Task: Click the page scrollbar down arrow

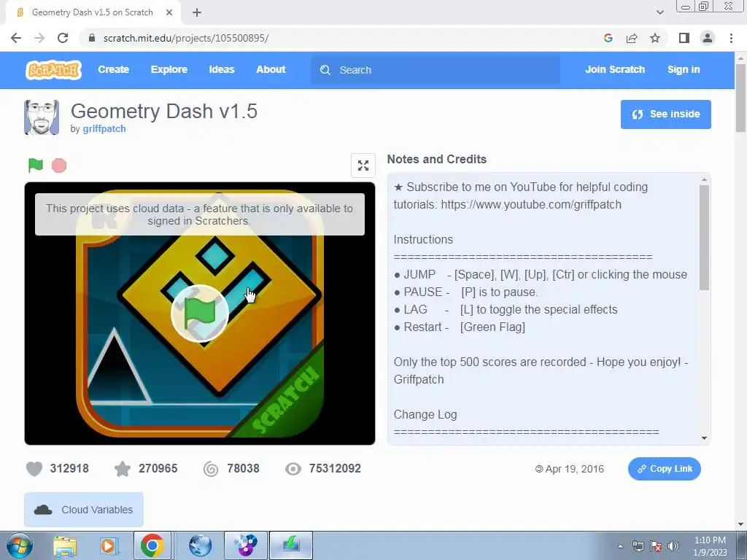Action: click(740, 524)
